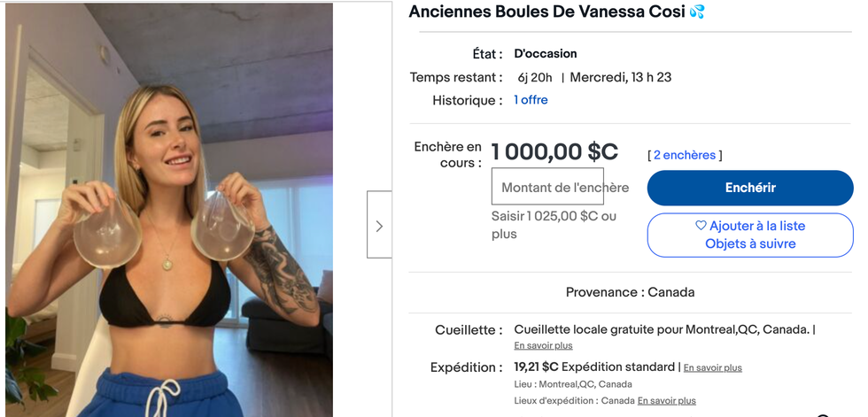Open the main listing product photo
This screenshot has height=417, width=868.
pyautogui.click(x=169, y=209)
